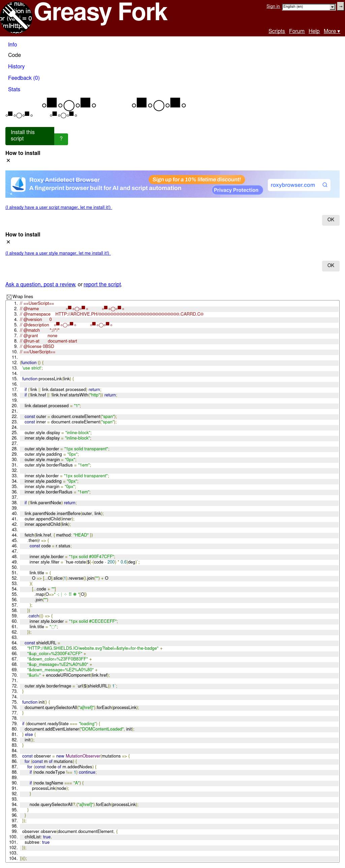Open the Stats tab
The image size is (345, 868).
click(14, 90)
